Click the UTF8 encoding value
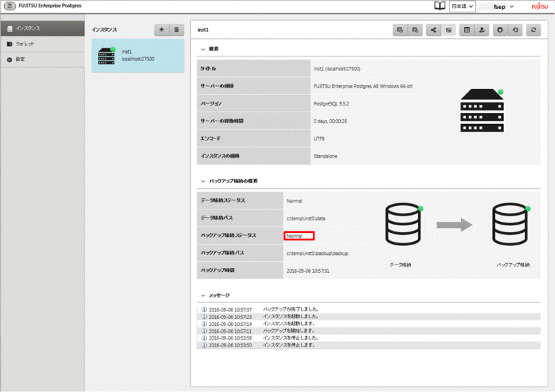The image size is (555, 392). (319, 138)
